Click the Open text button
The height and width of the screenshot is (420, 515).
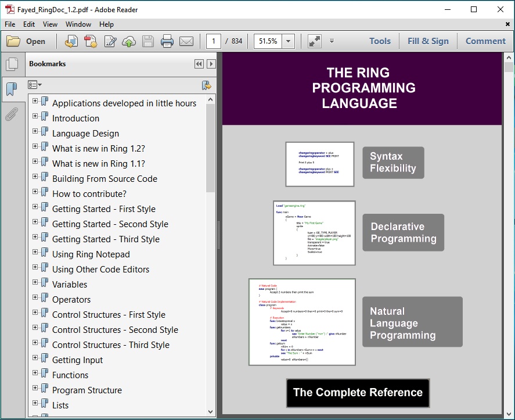pyautogui.click(x=35, y=41)
